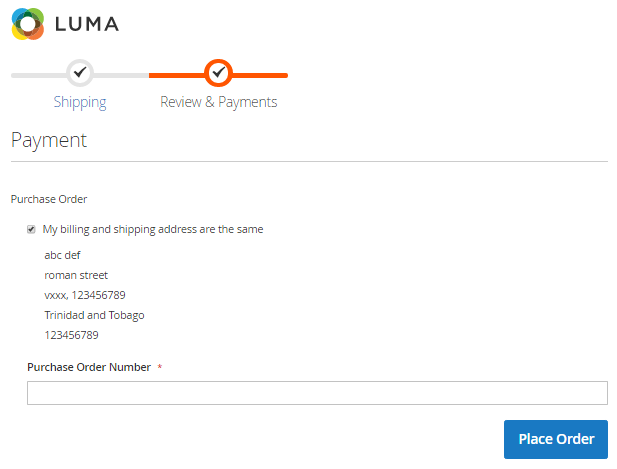This screenshot has height=469, width=617.
Task: Click the name 'abc def' in address
Action: pos(62,255)
